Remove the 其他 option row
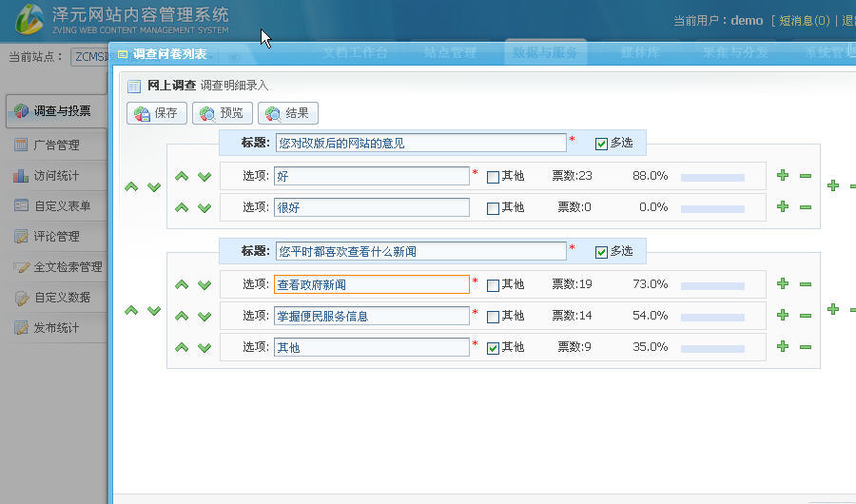This screenshot has height=504, width=856. coord(806,347)
